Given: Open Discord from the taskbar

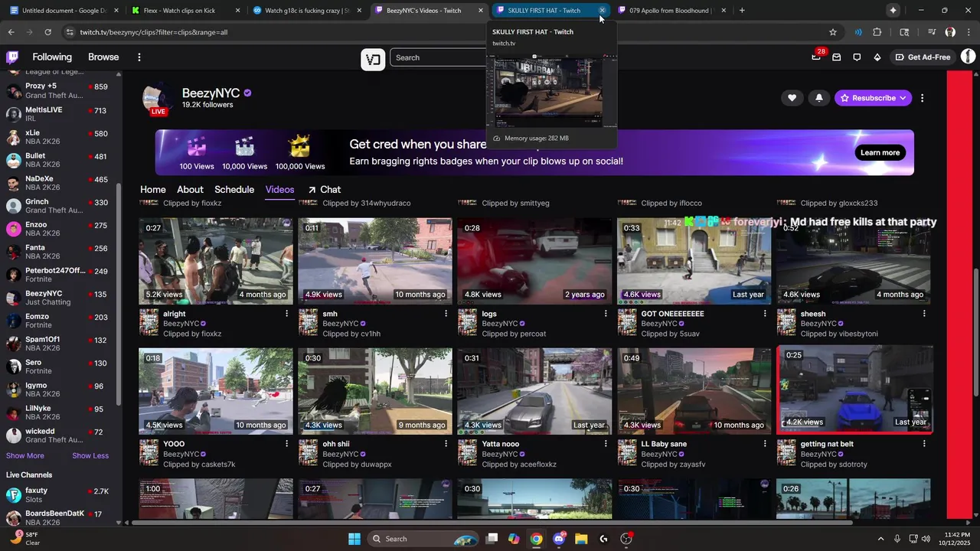Looking at the screenshot, I should [559, 539].
